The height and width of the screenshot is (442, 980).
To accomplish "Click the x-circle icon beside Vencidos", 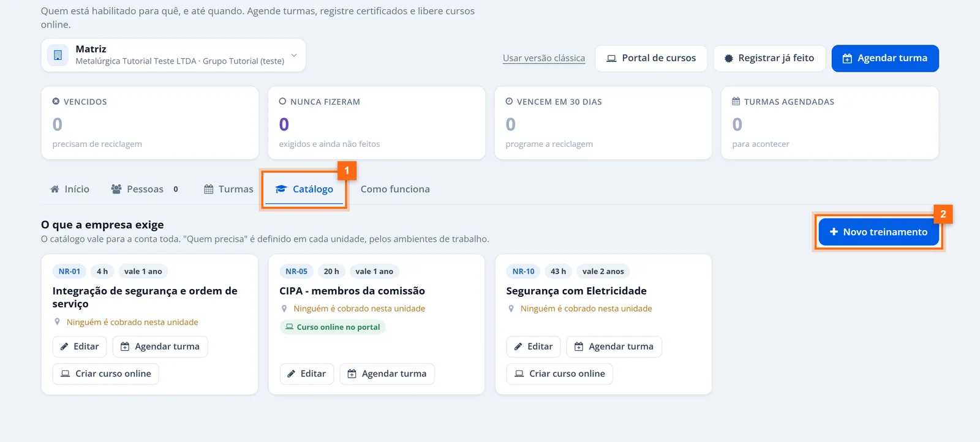I will tap(56, 102).
